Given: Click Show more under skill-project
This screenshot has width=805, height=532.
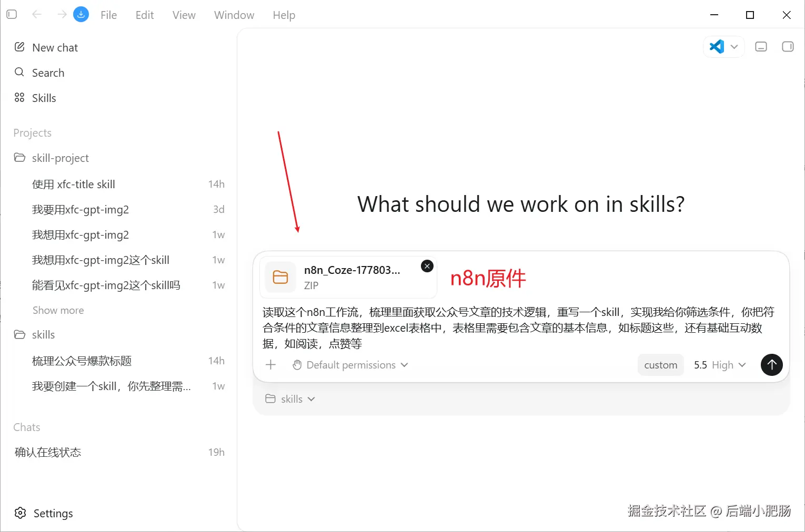Looking at the screenshot, I should click(58, 310).
